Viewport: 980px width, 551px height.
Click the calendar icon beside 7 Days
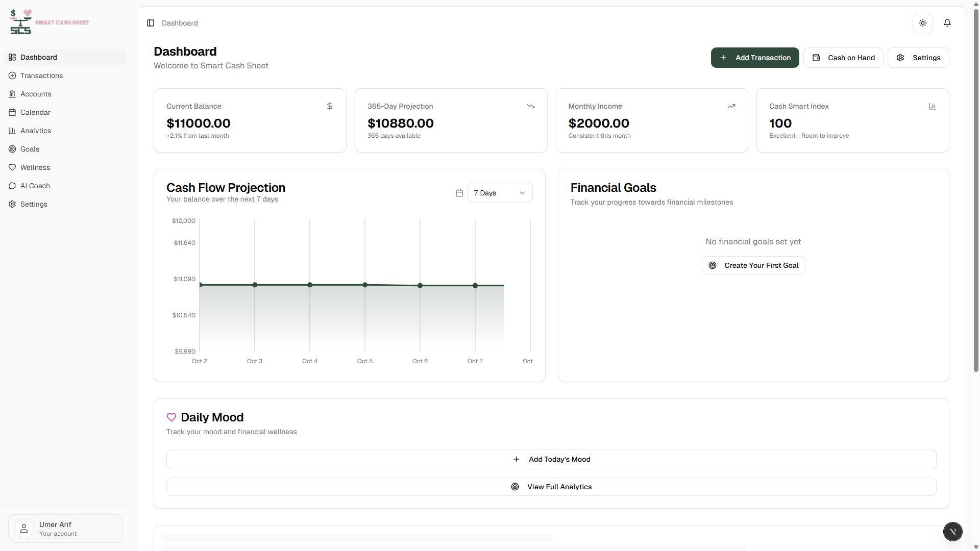459,193
